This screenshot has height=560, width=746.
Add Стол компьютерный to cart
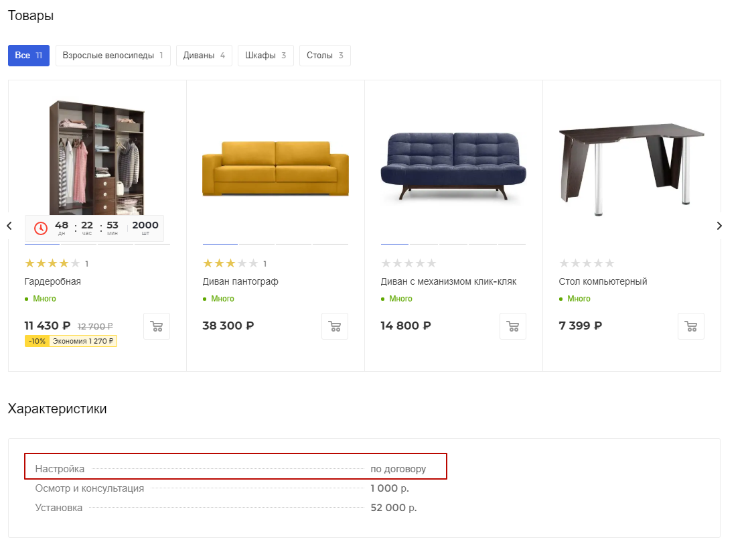pyautogui.click(x=691, y=326)
